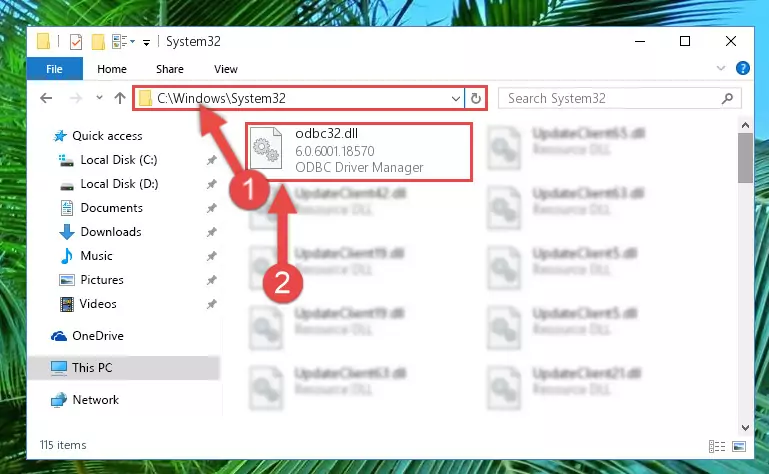Click the vertical scrollbar thumb
The height and width of the screenshot is (474, 769).
(x=745, y=158)
